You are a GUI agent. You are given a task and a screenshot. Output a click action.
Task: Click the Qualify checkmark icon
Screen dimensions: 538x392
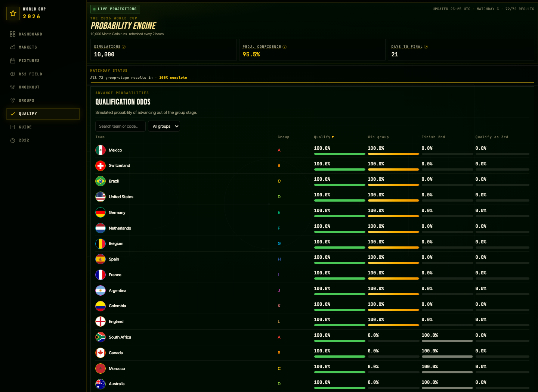click(13, 114)
